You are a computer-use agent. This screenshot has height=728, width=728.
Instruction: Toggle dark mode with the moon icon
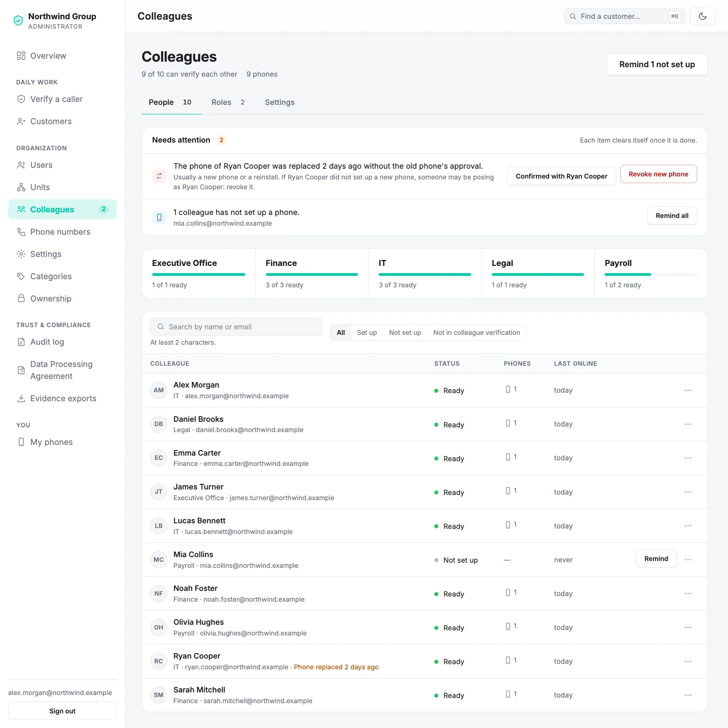(x=703, y=16)
